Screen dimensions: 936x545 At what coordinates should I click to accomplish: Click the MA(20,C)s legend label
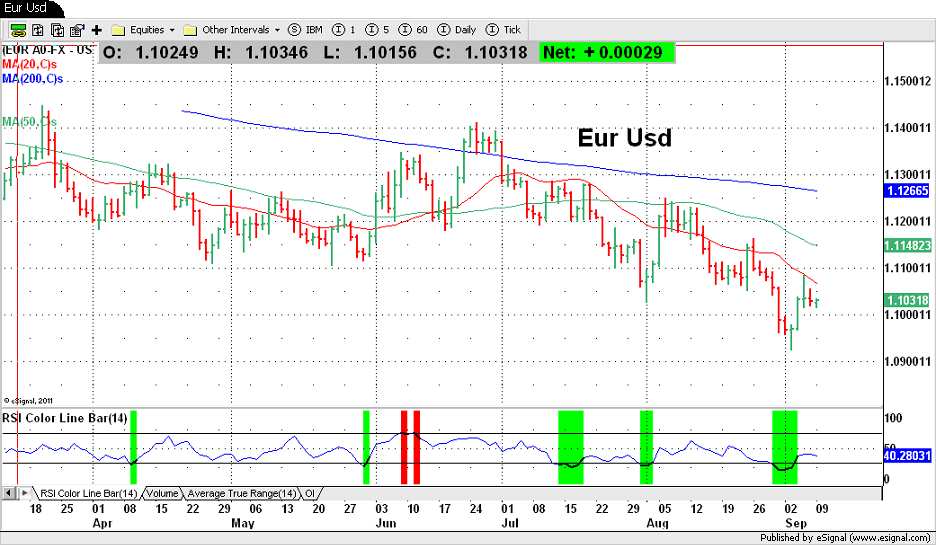[x=29, y=64]
